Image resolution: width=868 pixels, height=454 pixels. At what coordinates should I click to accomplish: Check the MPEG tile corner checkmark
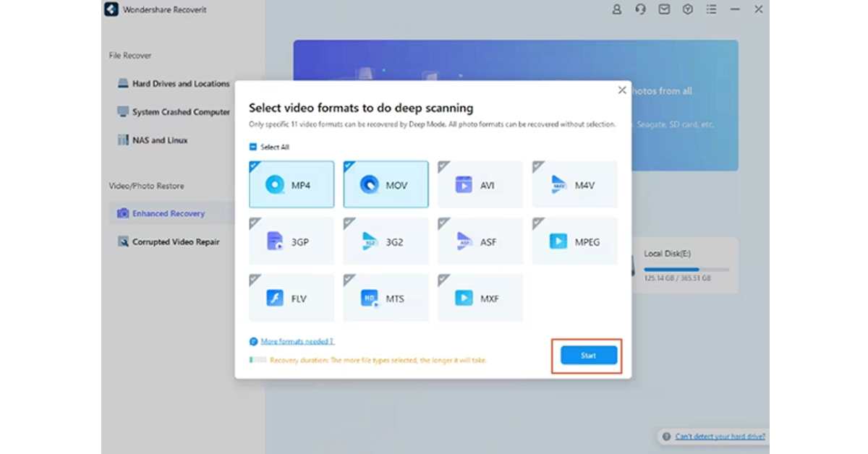point(537,222)
